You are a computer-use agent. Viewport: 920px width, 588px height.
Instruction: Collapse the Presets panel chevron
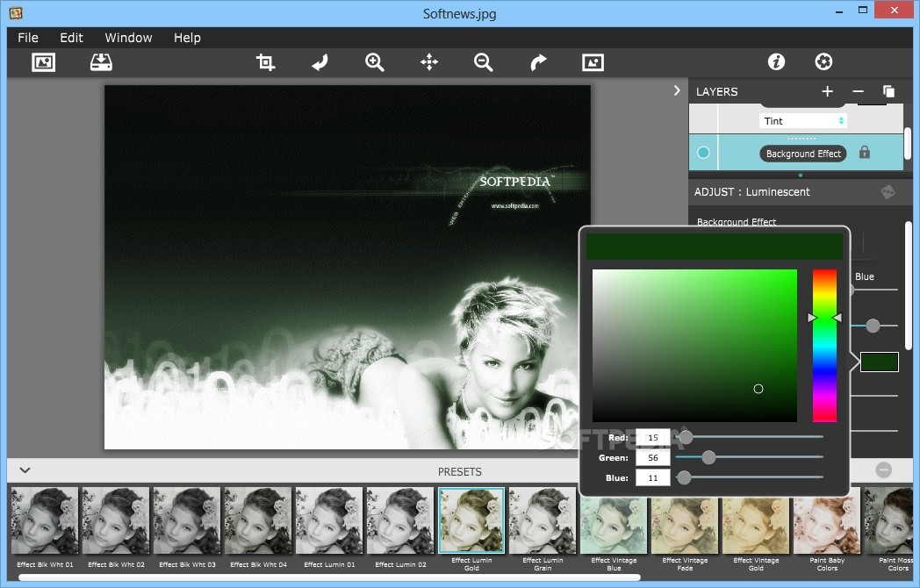[25, 470]
